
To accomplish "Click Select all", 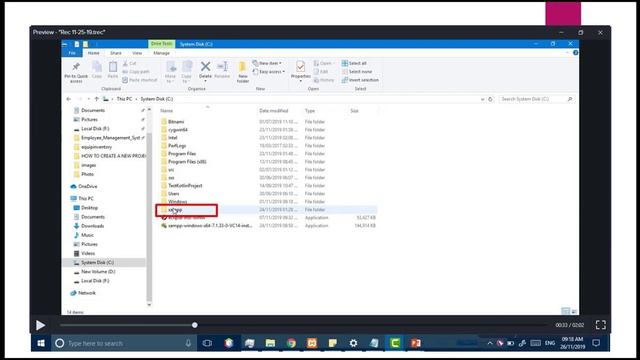I will coord(354,63).
